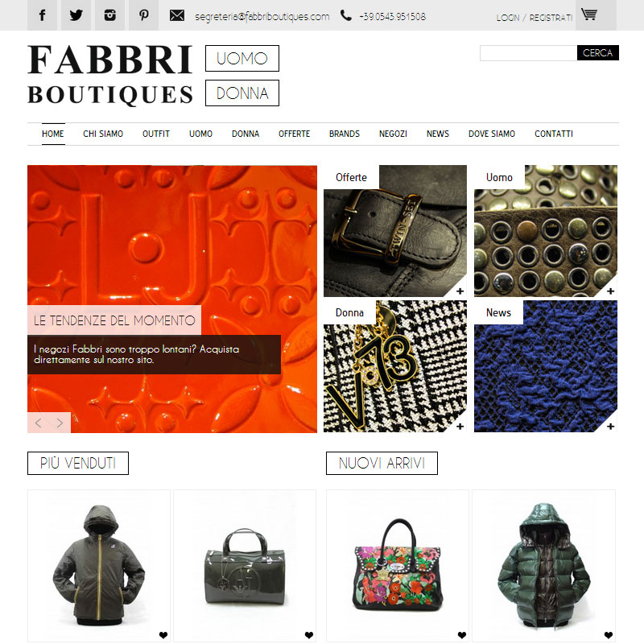Toggle heart on the hooded khaki jacket
The width and height of the screenshot is (644, 644).
tap(163, 635)
